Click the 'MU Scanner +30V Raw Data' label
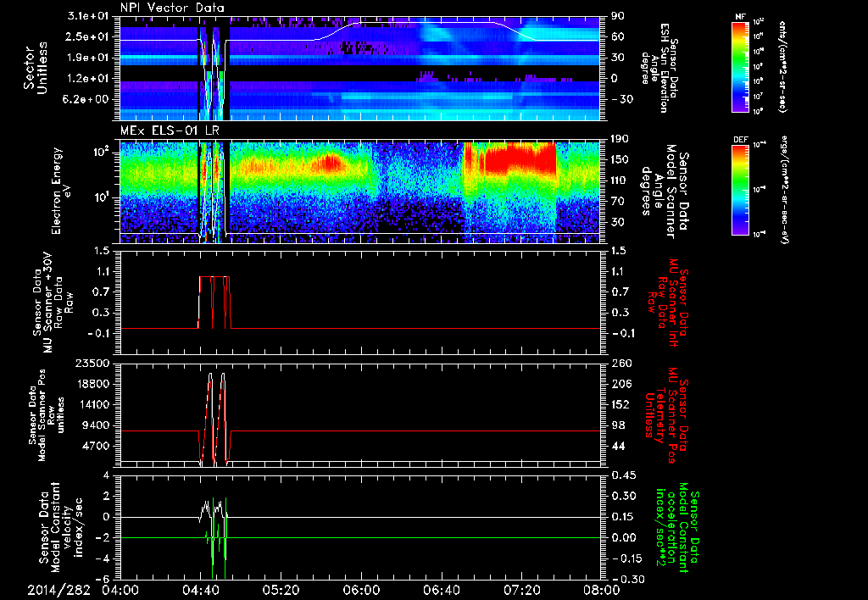868x600 pixels. pyautogui.click(x=53, y=303)
